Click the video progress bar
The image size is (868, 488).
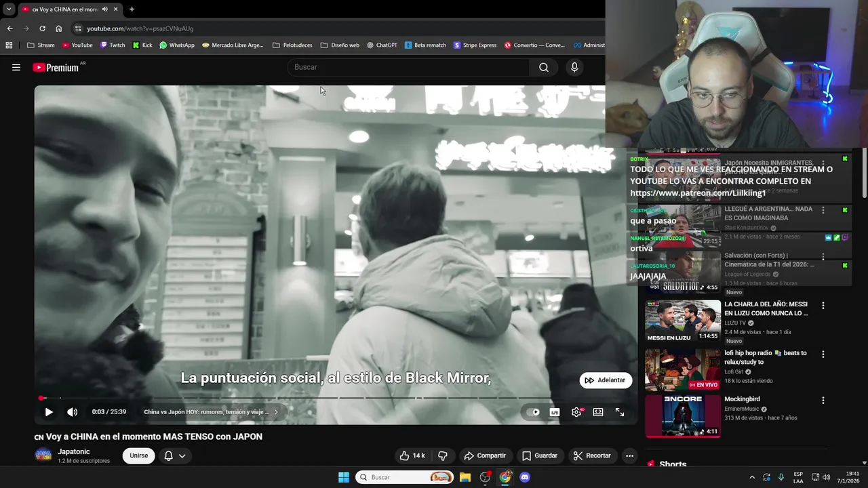coord(337,398)
